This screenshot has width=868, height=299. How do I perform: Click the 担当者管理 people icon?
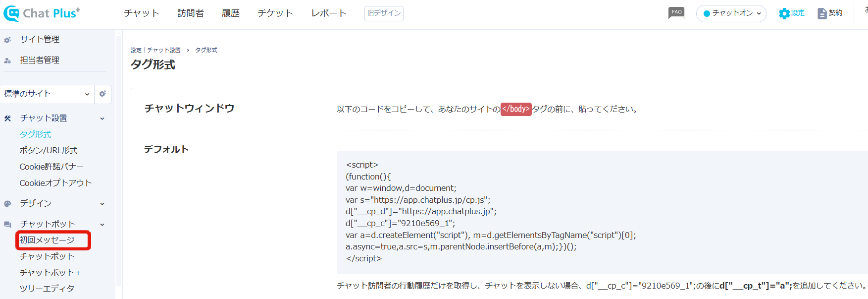7,60
